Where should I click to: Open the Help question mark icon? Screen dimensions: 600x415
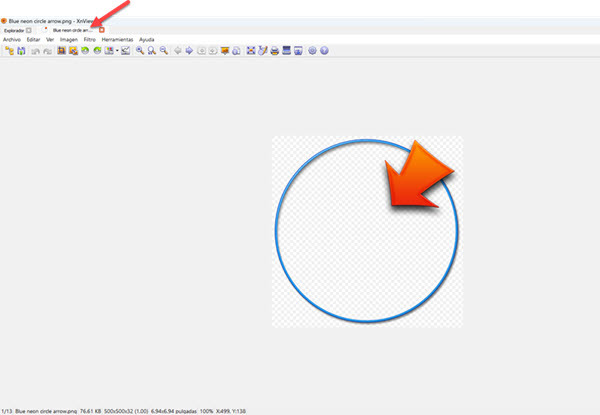click(324, 50)
